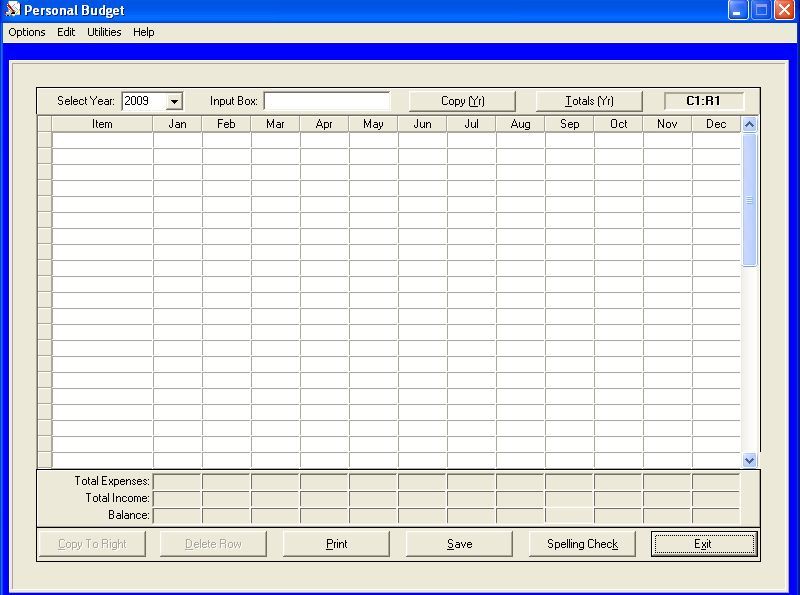This screenshot has width=800, height=595.
Task: Open the Utilities menu
Action: point(103,31)
